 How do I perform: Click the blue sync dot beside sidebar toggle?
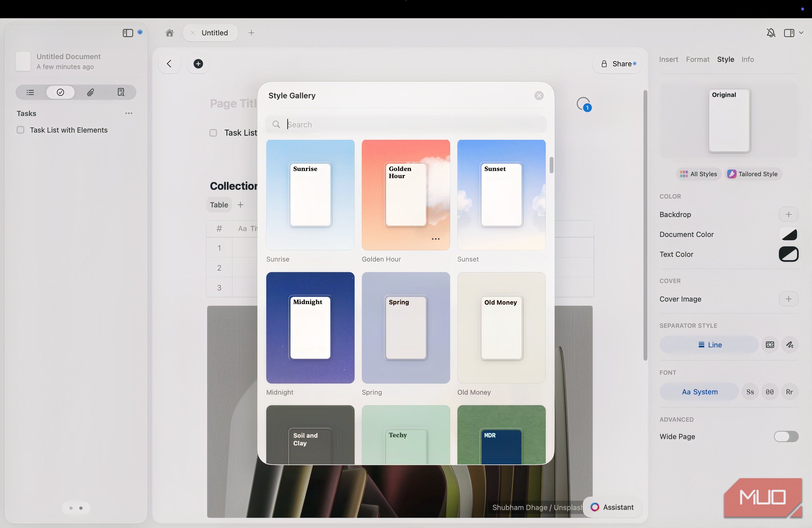(x=140, y=32)
